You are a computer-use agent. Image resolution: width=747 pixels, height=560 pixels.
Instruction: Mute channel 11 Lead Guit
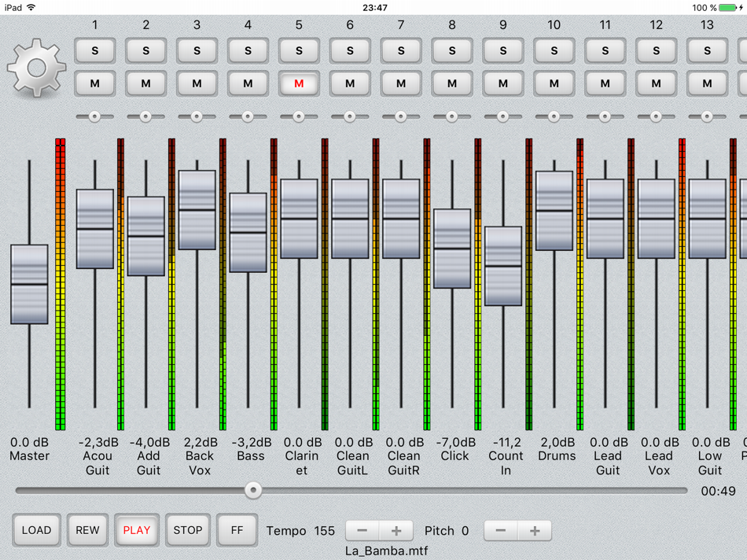tap(605, 83)
